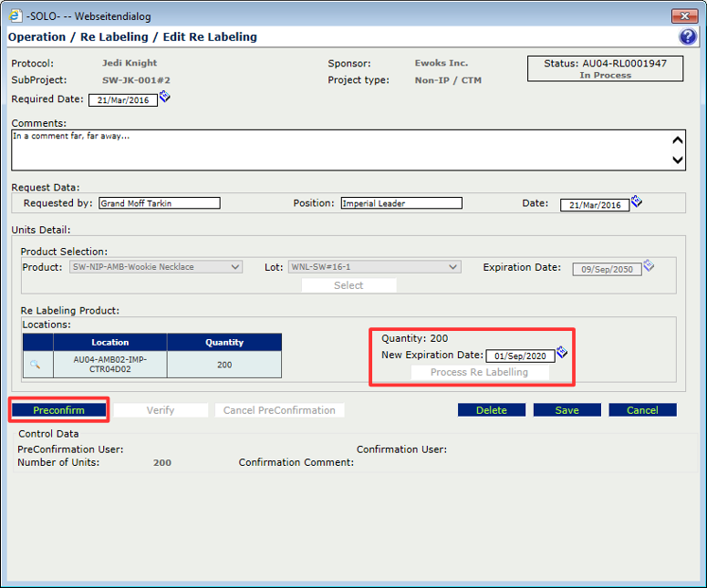Close the SOLO Webseitendialog window
The width and height of the screenshot is (707, 588).
coord(684,15)
